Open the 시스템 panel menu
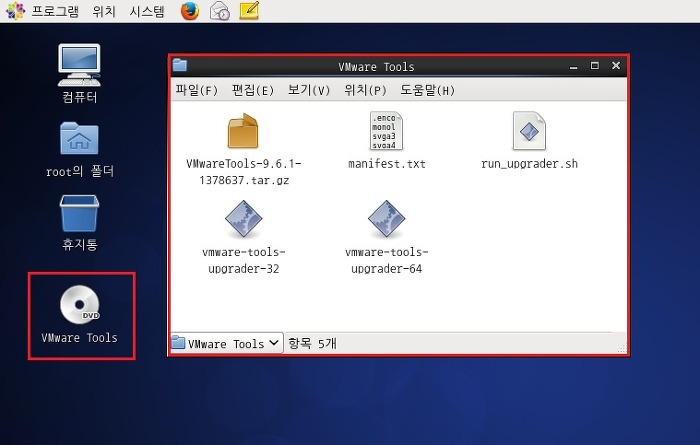The image size is (700, 445). click(x=147, y=11)
